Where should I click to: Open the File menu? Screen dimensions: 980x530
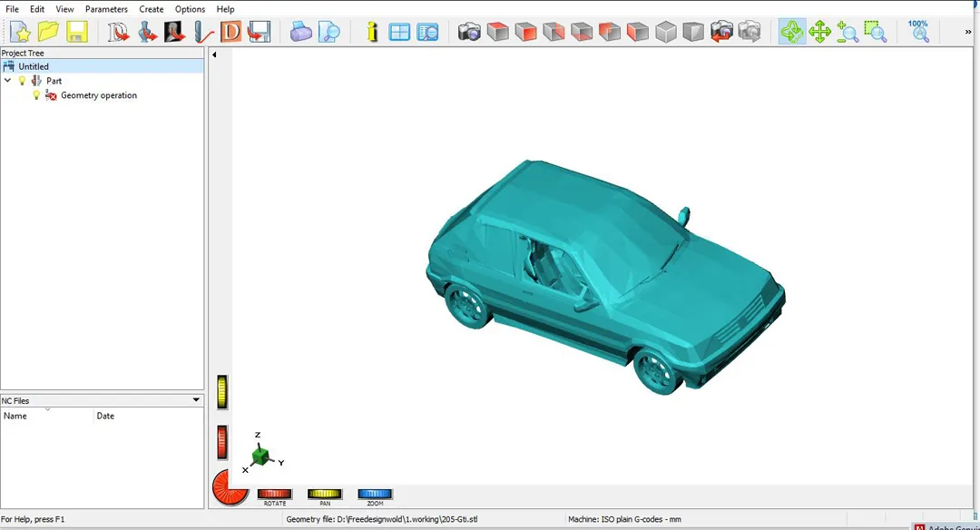[12, 9]
